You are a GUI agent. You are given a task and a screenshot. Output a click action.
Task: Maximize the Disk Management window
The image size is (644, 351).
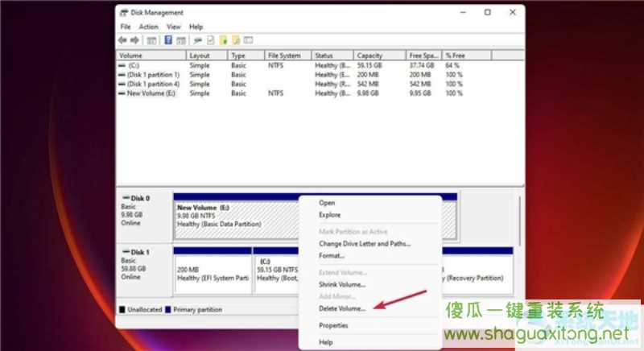click(488, 12)
